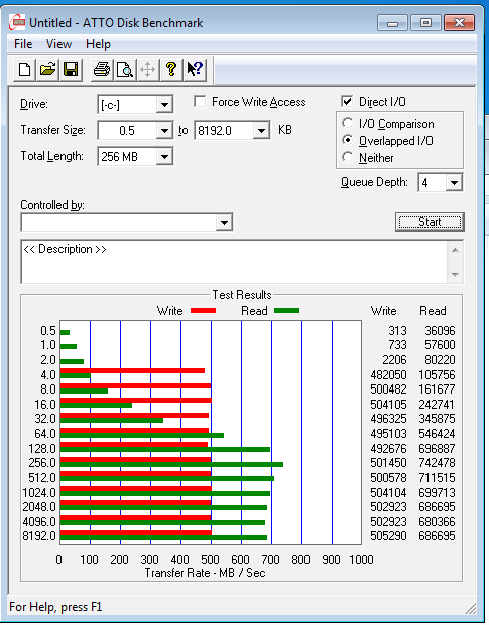Print results using the printer icon
The image size is (489, 625).
click(102, 70)
